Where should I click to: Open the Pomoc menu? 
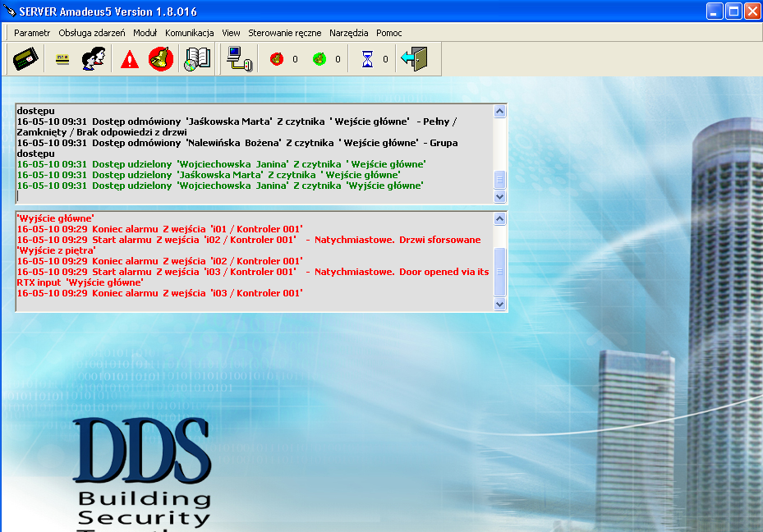pos(388,33)
